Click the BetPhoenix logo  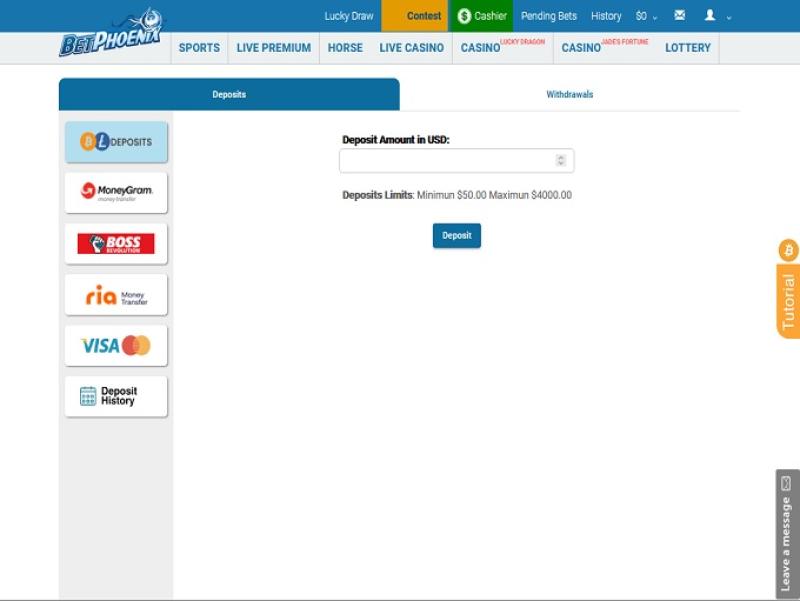tap(111, 35)
